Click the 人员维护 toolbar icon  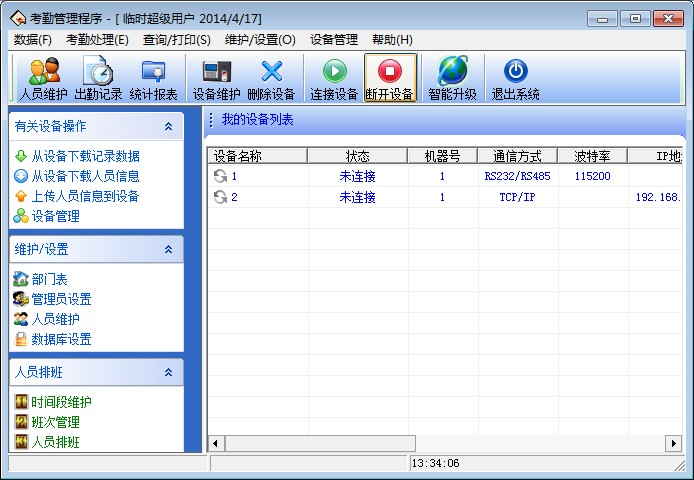click(44, 78)
